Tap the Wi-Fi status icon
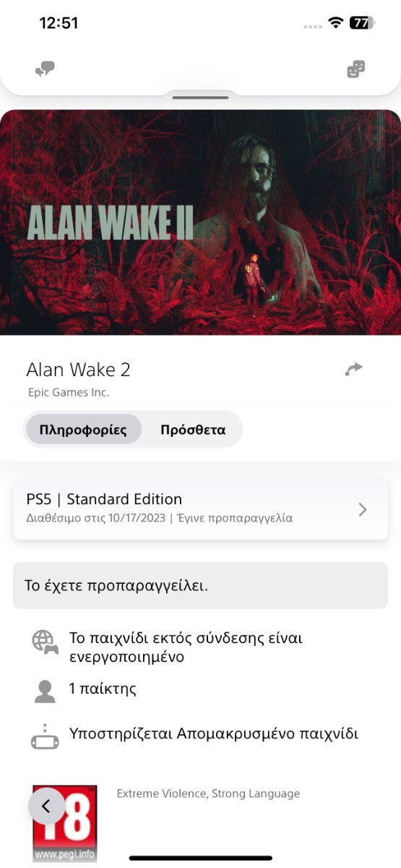The height and width of the screenshot is (868, 401). pos(335,23)
